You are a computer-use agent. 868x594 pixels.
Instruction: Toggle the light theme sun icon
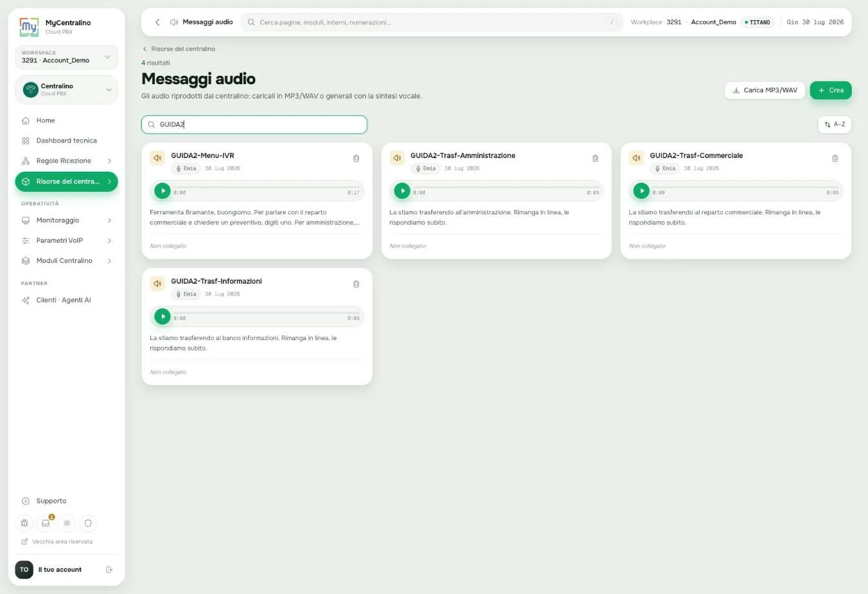67,523
